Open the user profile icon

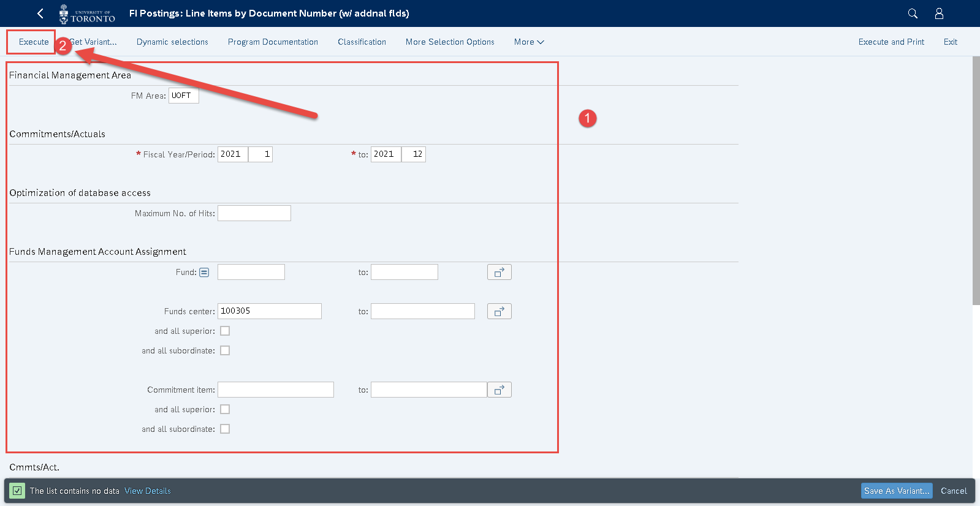[939, 13]
